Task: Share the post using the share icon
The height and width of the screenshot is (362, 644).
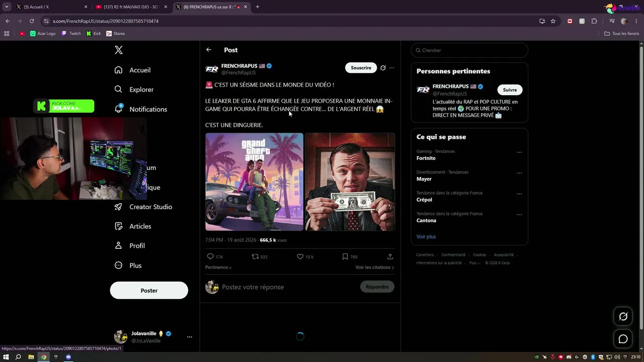Action: 390,256
